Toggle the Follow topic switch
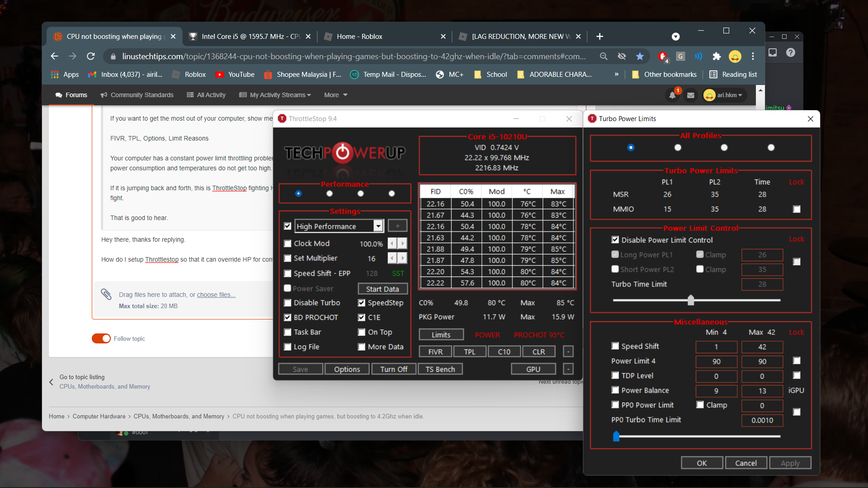This screenshot has height=488, width=868. pos(101,338)
